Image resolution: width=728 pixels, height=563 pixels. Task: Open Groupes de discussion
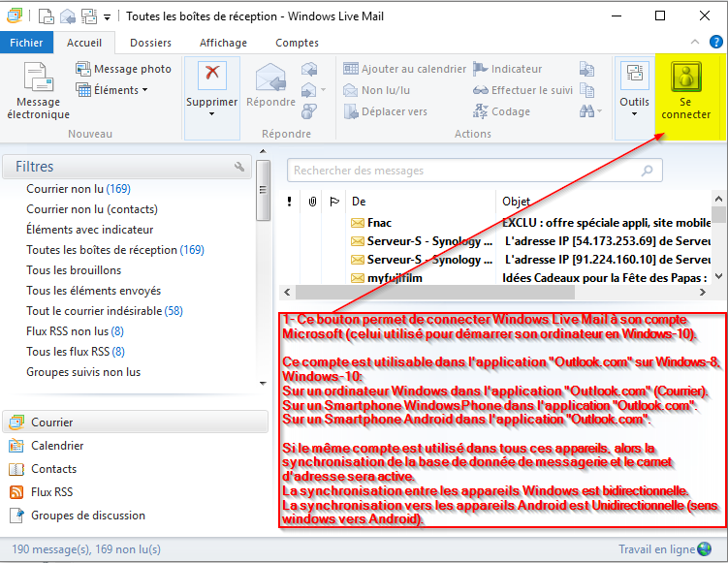[78, 516]
